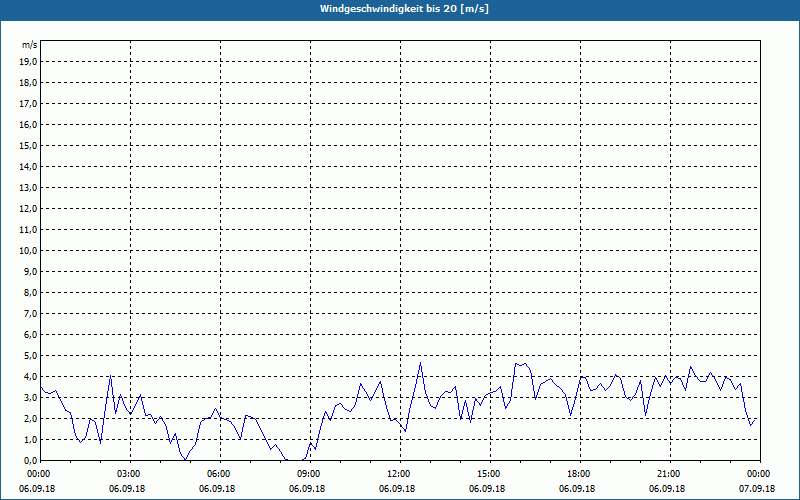Click the 17,0 axis label
The width and height of the screenshot is (800, 500).
click(28, 104)
